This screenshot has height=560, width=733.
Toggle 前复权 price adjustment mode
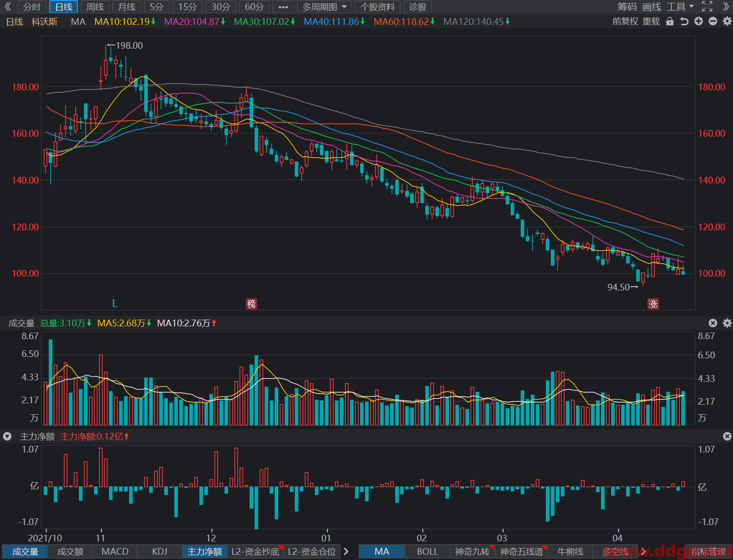click(x=625, y=22)
